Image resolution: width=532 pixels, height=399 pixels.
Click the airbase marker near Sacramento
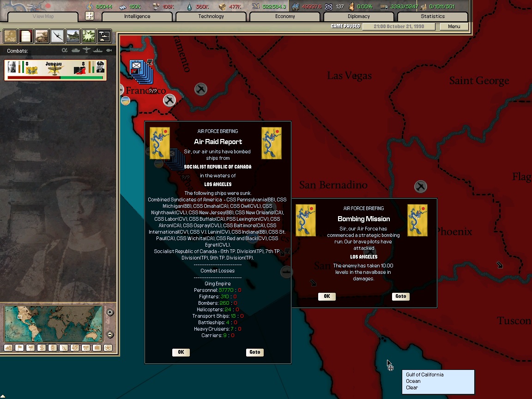pos(201,89)
